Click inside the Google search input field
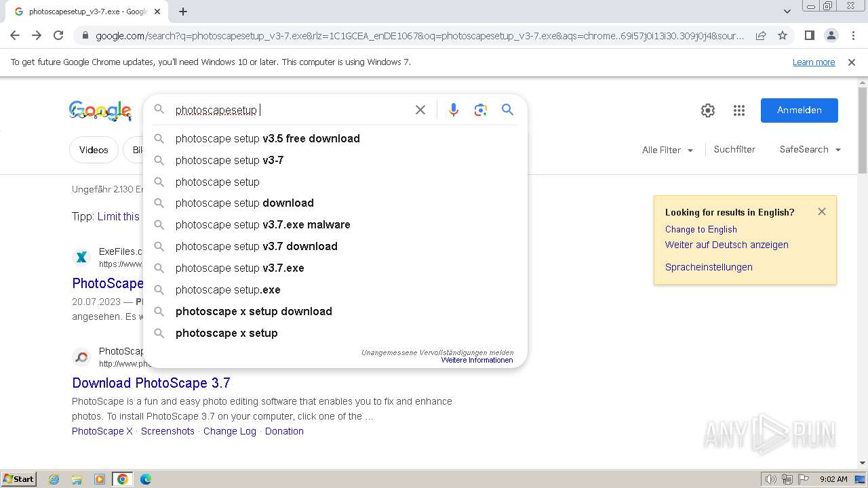 pos(292,110)
